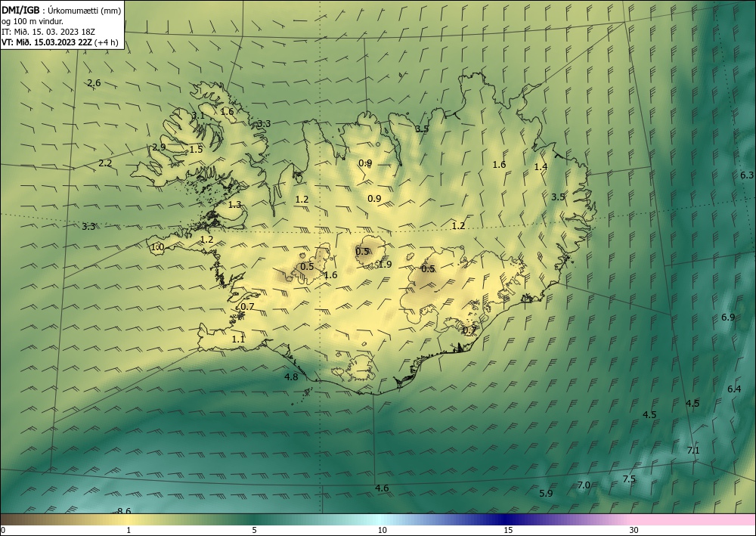This screenshot has height=536, width=756.
Task: Click the 1.5 value on the map
Action: 196,150
